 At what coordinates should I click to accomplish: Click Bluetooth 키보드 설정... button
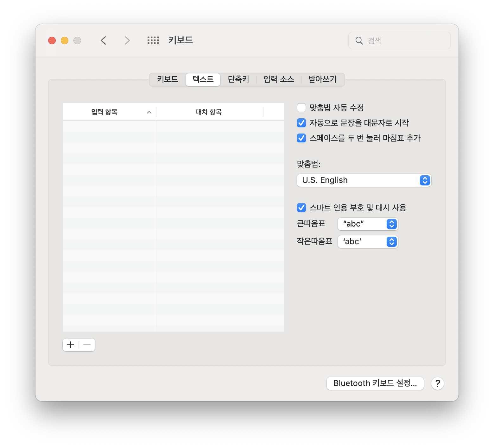[375, 383]
